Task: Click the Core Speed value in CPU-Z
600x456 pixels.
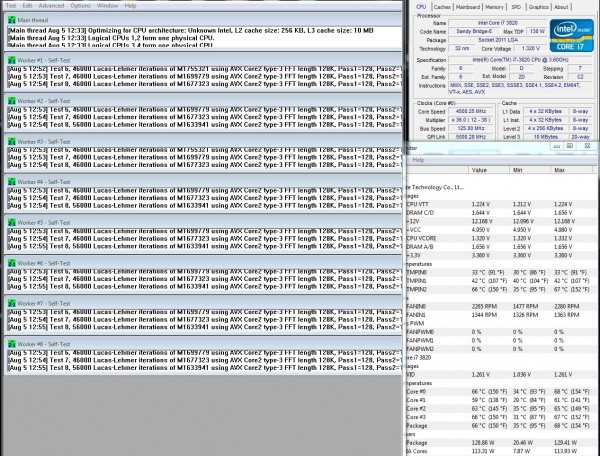Action: [471, 111]
